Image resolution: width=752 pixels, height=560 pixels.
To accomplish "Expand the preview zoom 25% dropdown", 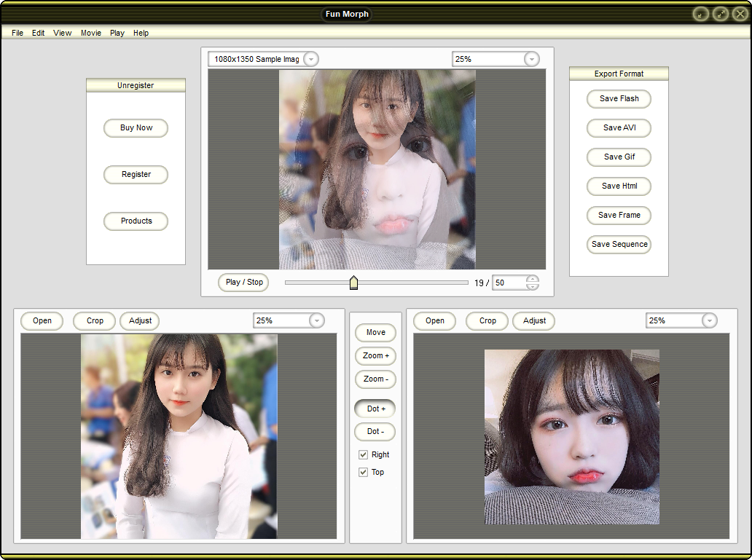I will tap(531, 59).
